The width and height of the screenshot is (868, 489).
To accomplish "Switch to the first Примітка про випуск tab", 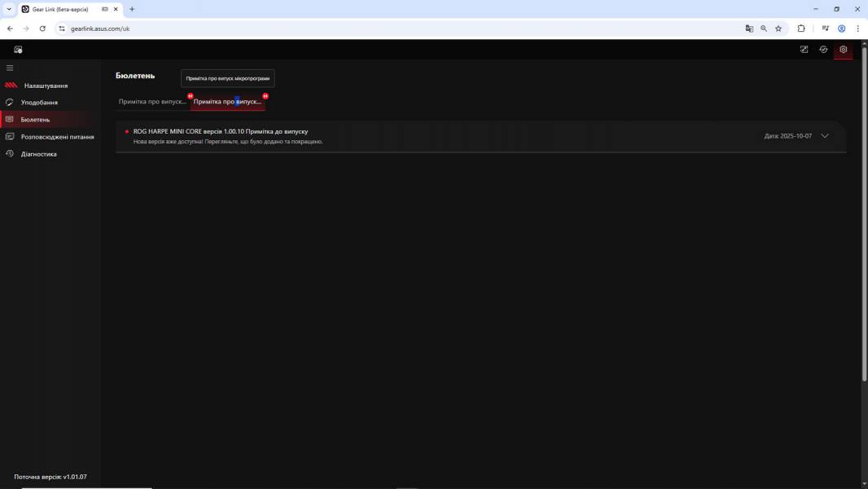I will coord(152,102).
